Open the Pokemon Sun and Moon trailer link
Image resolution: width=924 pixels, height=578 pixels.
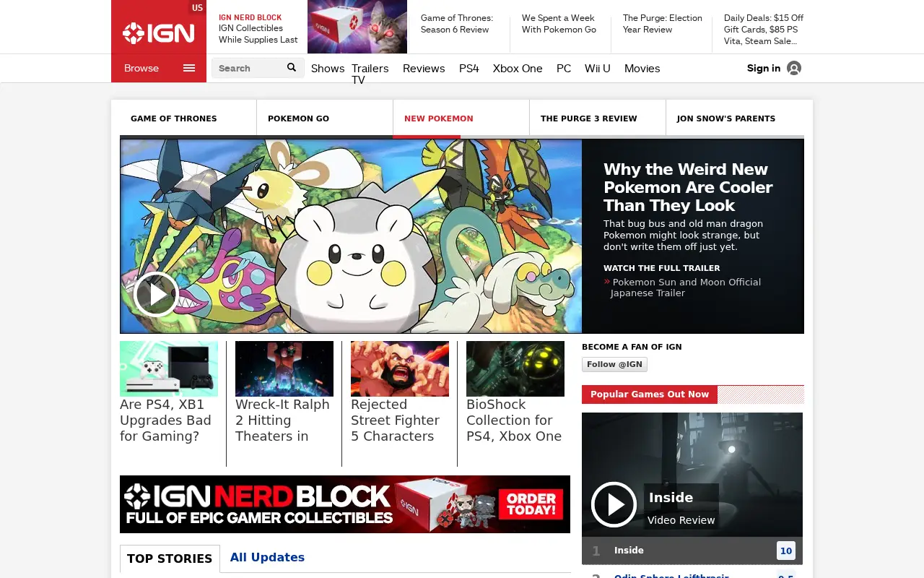686,288
